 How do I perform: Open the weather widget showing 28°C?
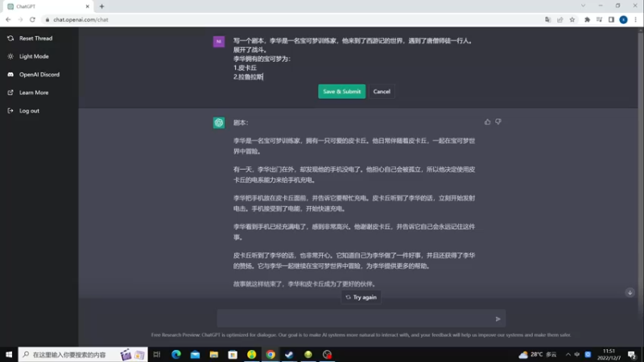click(538, 354)
